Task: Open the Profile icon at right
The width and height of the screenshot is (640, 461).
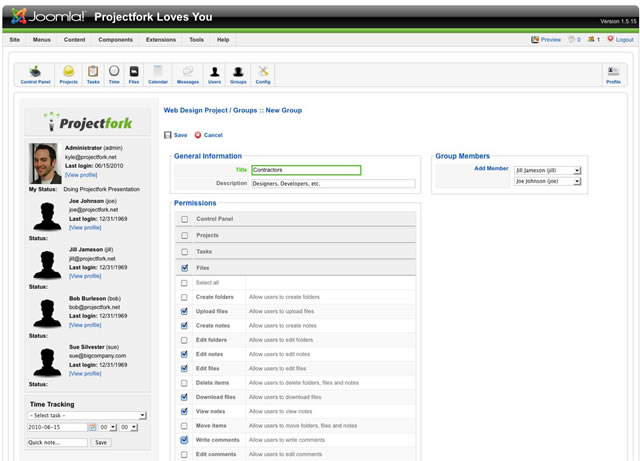Action: point(613,74)
